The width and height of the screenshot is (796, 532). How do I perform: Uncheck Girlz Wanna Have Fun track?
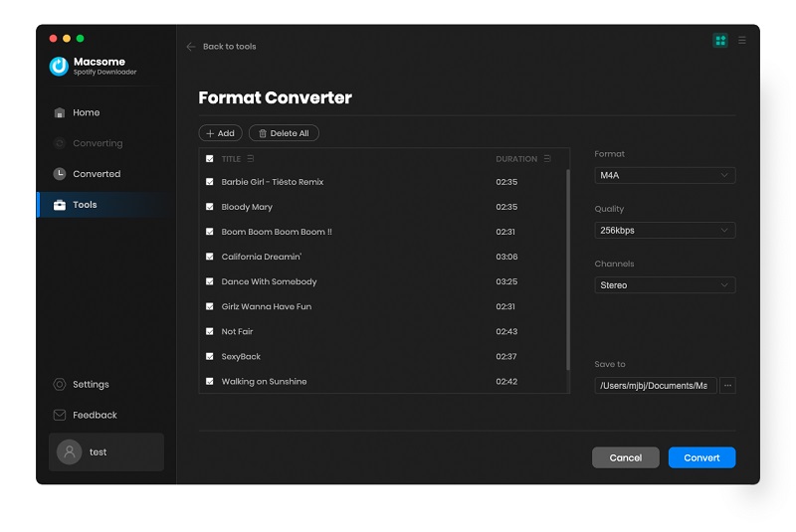[x=210, y=306]
